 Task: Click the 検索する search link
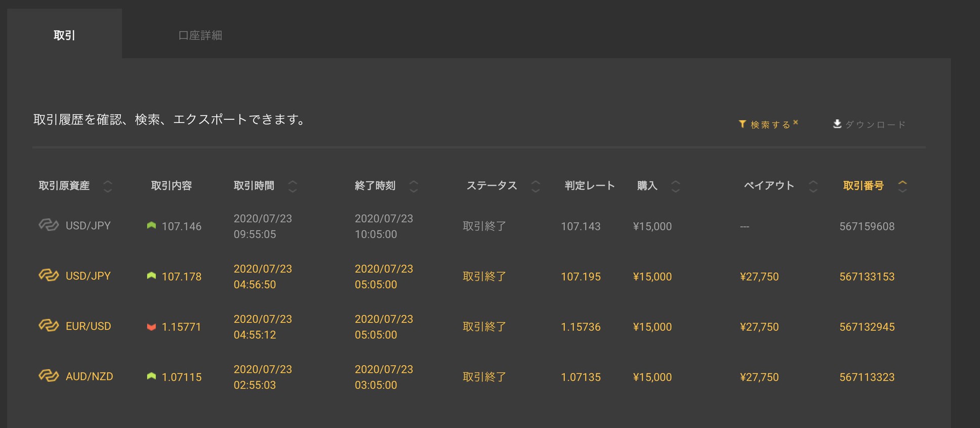(770, 124)
